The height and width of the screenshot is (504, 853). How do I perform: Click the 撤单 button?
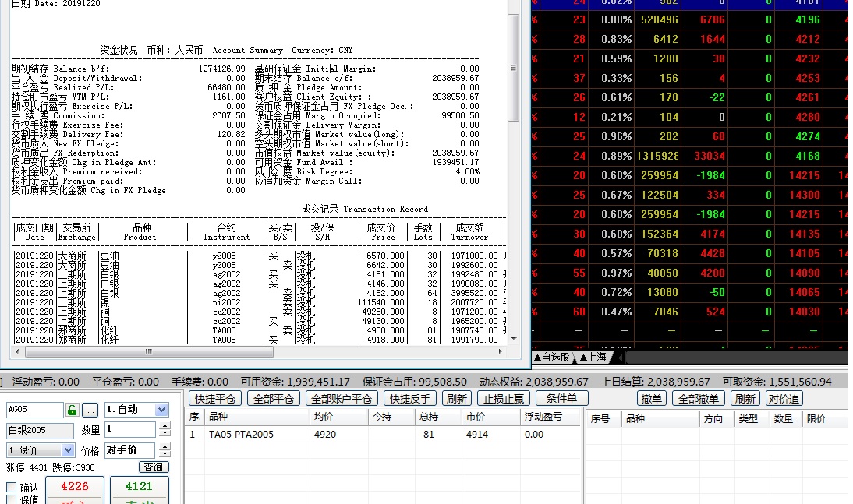(652, 399)
